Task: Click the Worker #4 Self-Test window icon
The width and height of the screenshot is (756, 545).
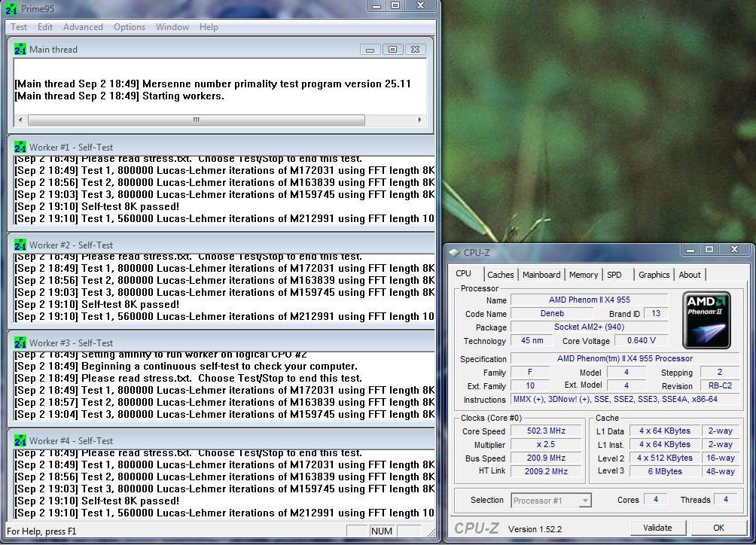Action: [x=20, y=440]
